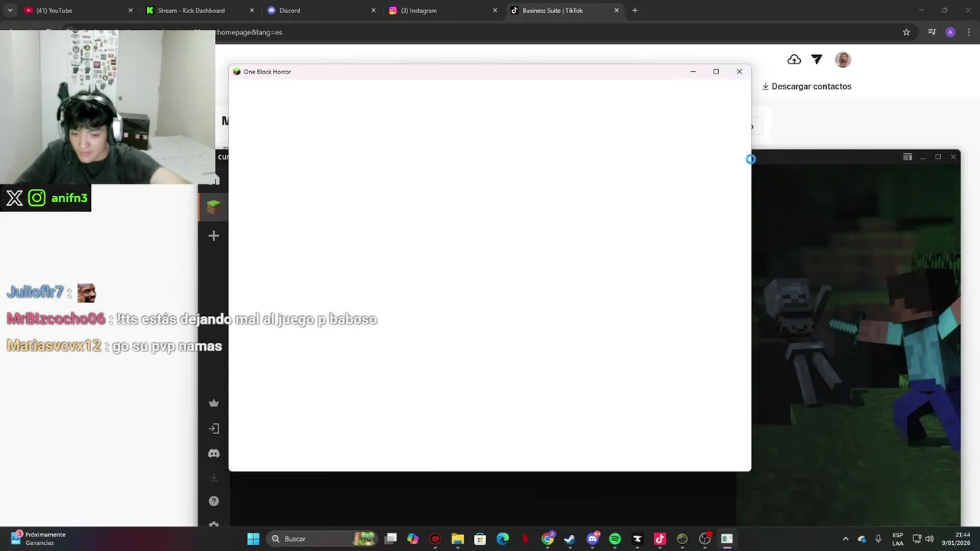
Task: Maximize the One Block Horror window
Action: pyautogui.click(x=716, y=71)
